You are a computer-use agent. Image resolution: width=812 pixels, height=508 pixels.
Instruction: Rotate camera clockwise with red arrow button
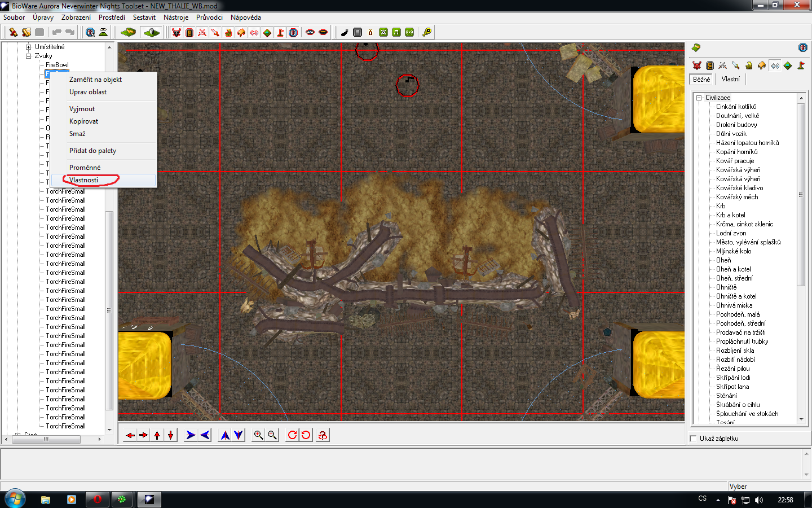[292, 435]
